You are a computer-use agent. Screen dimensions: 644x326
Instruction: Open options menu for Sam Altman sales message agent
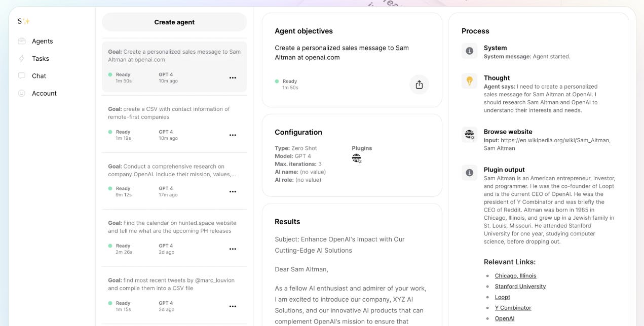[233, 78]
